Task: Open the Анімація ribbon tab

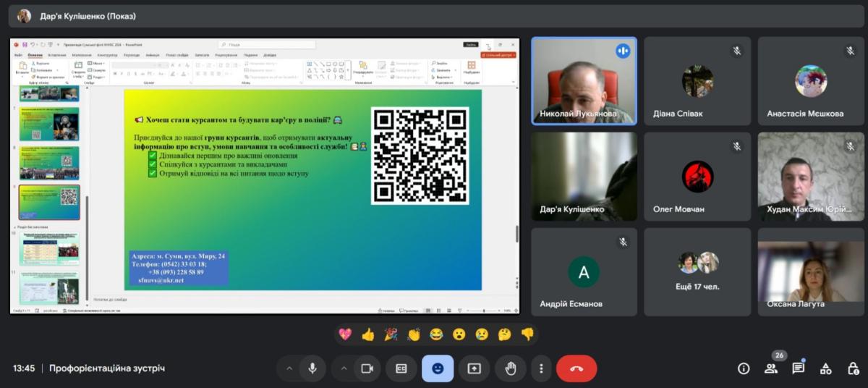Action: 152,55
